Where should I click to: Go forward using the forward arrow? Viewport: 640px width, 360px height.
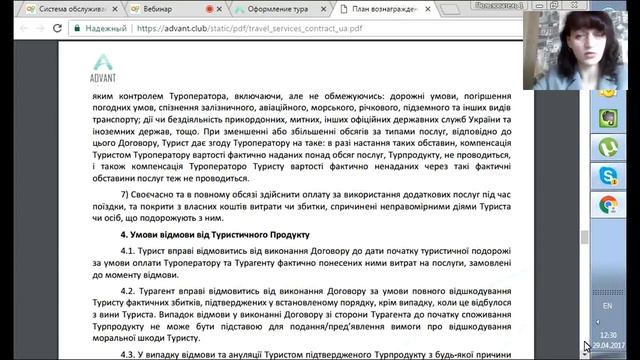pyautogui.click(x=40, y=28)
